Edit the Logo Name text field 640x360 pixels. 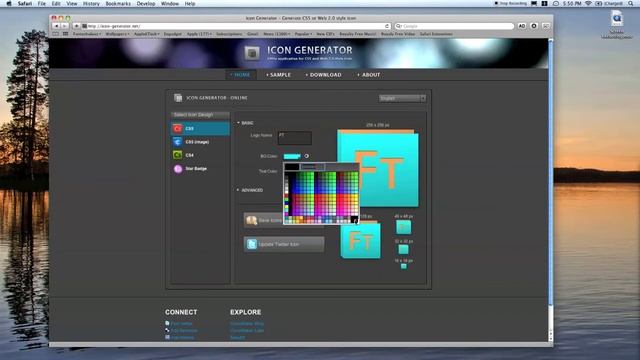tap(295, 138)
